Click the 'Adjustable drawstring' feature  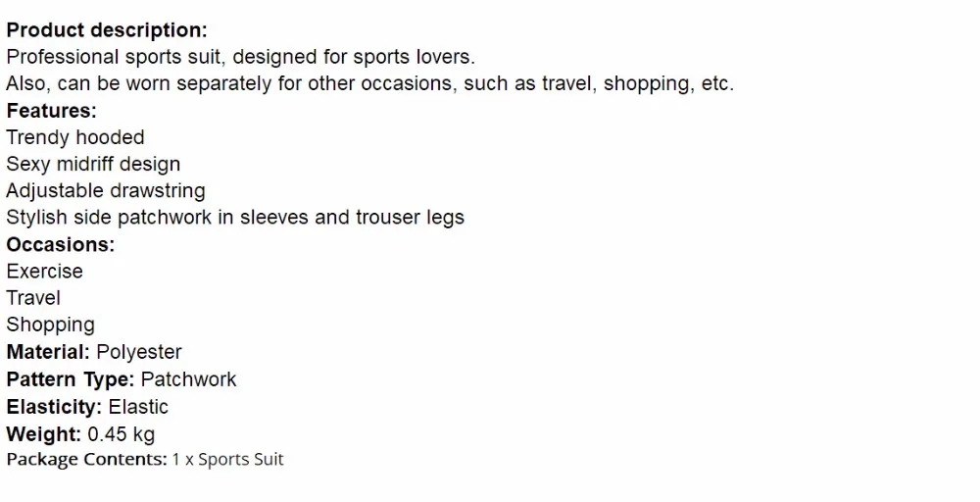coord(106,191)
